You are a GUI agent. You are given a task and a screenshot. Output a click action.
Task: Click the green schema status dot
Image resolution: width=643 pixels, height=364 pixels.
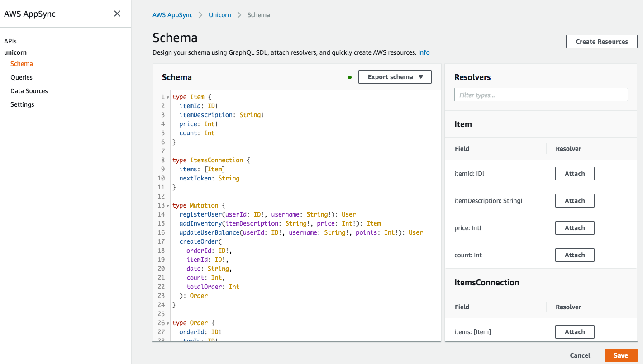pyautogui.click(x=350, y=77)
